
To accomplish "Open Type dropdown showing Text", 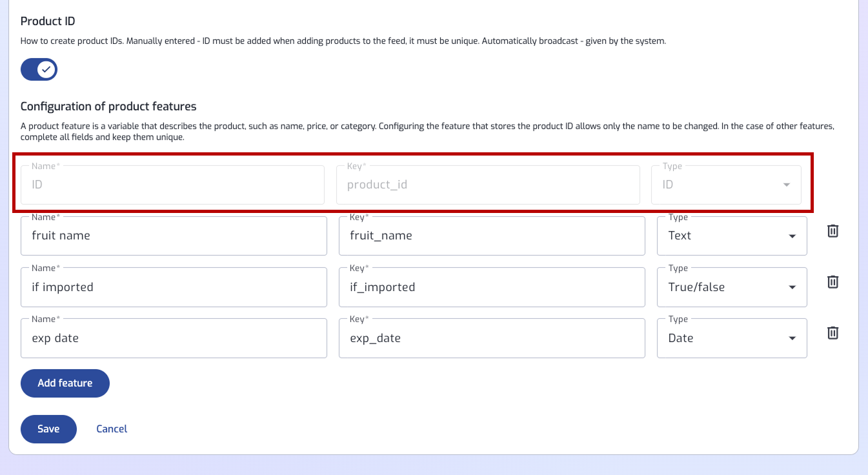I will (x=732, y=236).
